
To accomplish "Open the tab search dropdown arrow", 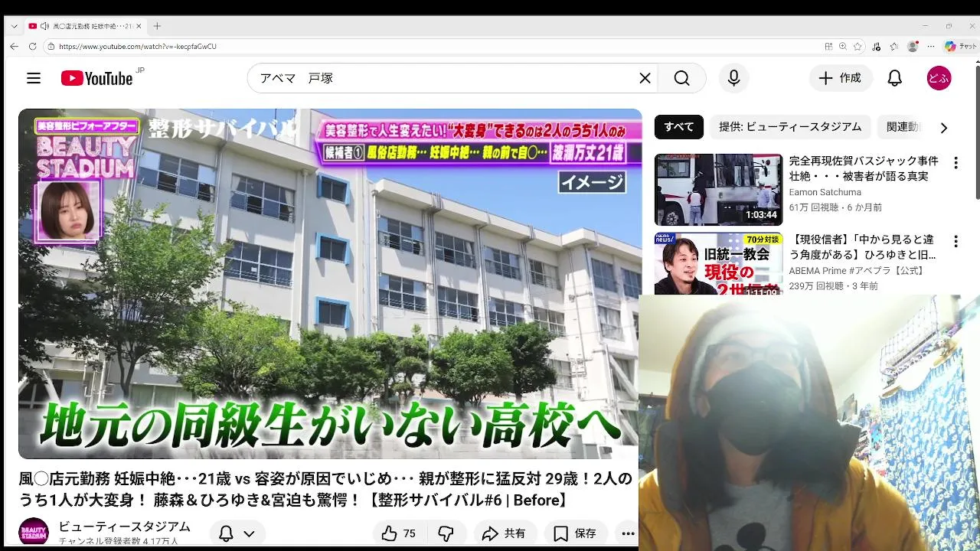I will point(14,26).
